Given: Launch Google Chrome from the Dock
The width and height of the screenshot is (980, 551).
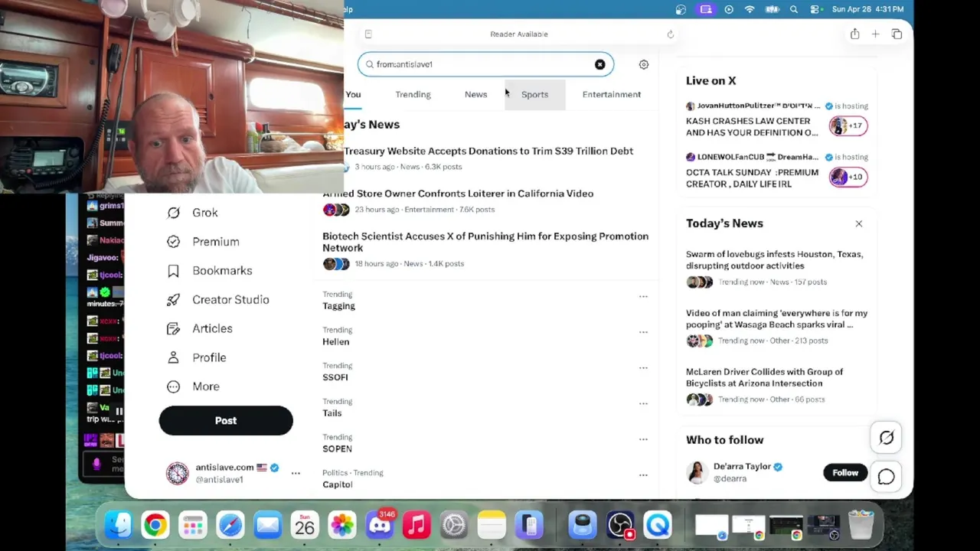Looking at the screenshot, I should point(155,526).
